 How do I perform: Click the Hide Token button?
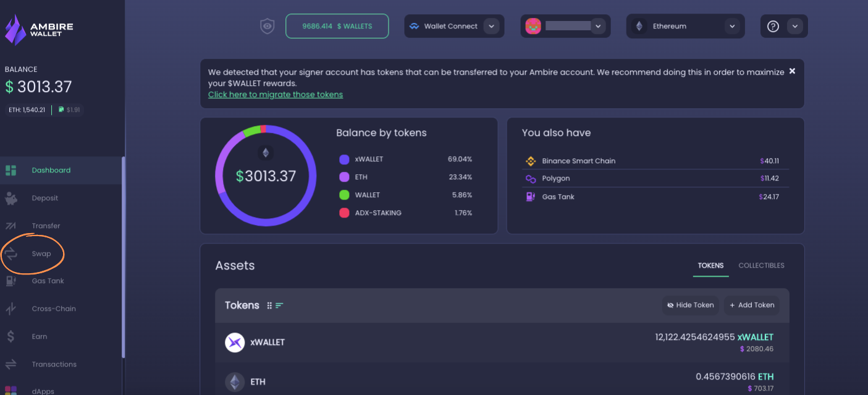(691, 305)
